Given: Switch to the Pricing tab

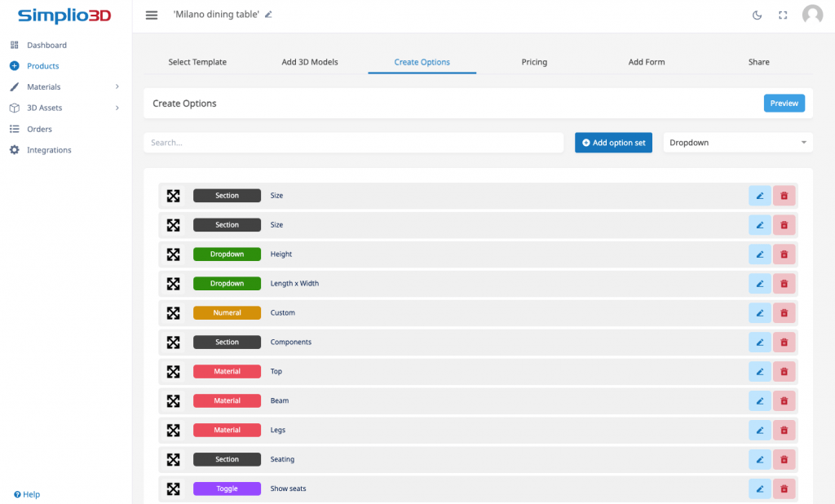Looking at the screenshot, I should pos(534,62).
